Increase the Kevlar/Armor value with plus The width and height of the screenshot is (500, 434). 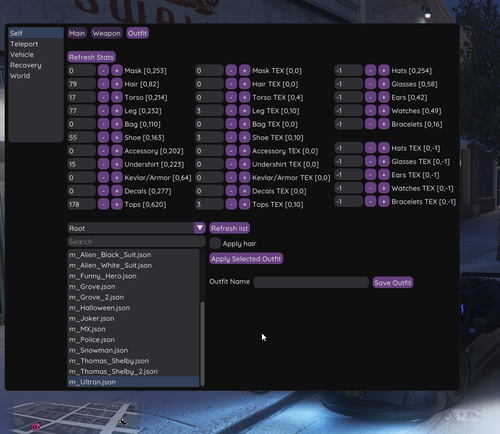point(117,177)
